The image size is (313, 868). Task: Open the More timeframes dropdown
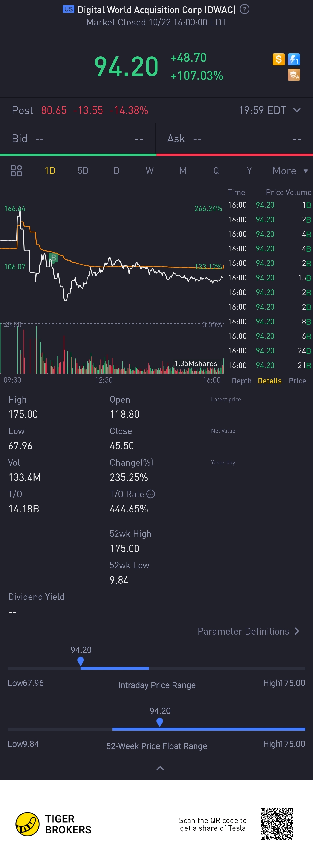click(x=290, y=171)
